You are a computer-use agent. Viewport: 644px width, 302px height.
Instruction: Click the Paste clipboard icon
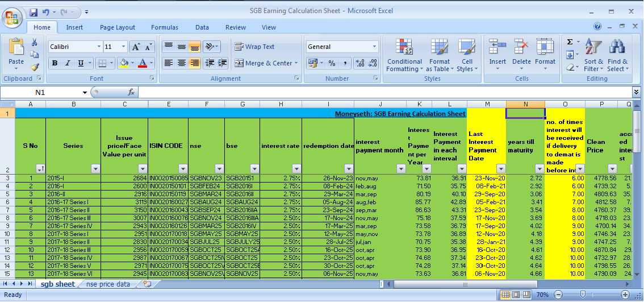coord(16,47)
